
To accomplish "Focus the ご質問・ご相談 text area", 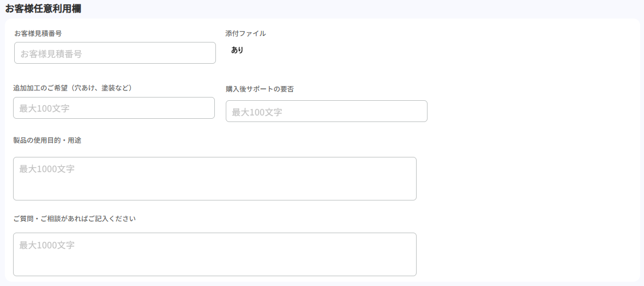I will pyautogui.click(x=214, y=254).
